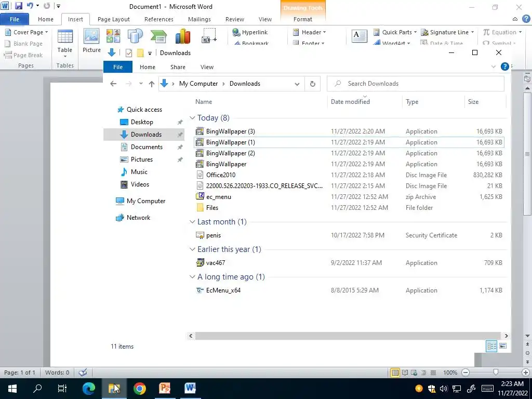532x399 pixels.
Task: Click Word's proofing check icon in the status bar
Action: pos(83,373)
